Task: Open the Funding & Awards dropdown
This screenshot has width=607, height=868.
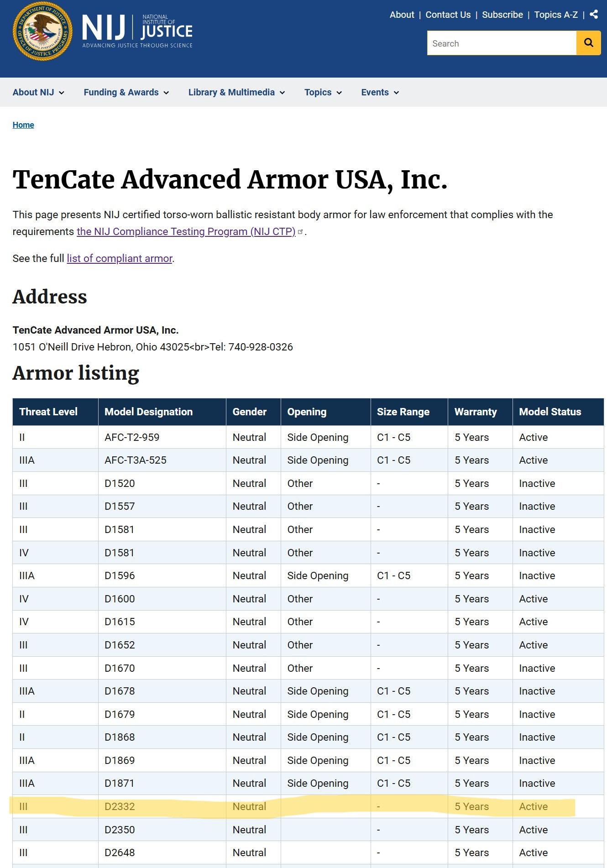Action: pyautogui.click(x=126, y=93)
